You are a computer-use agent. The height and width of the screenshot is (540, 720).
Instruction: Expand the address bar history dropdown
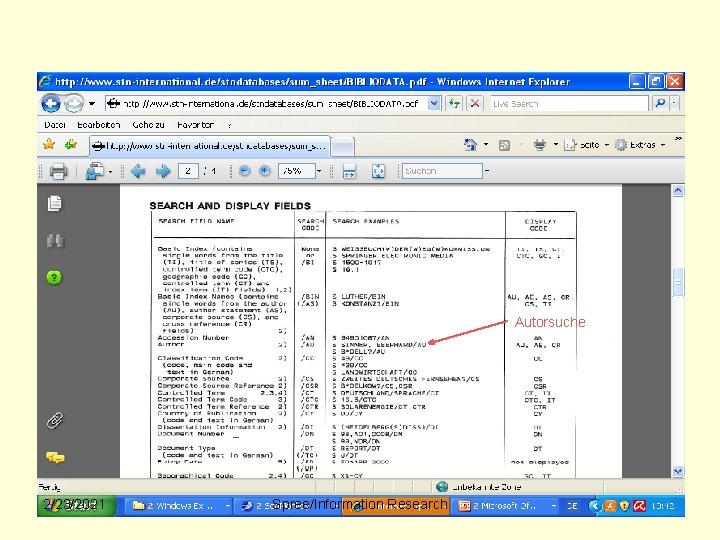click(434, 104)
